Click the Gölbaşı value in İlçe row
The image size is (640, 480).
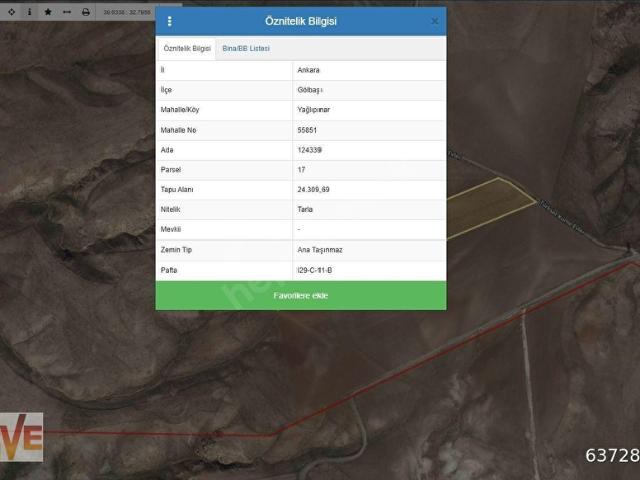311,90
